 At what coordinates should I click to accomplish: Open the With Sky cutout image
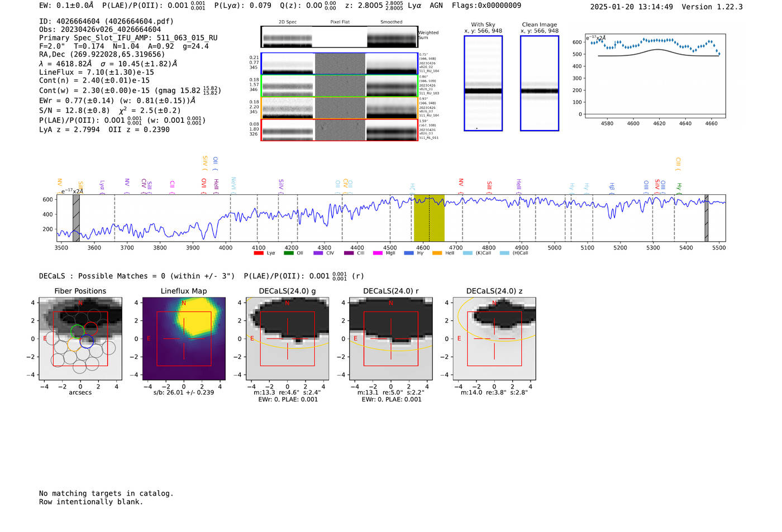coord(483,83)
